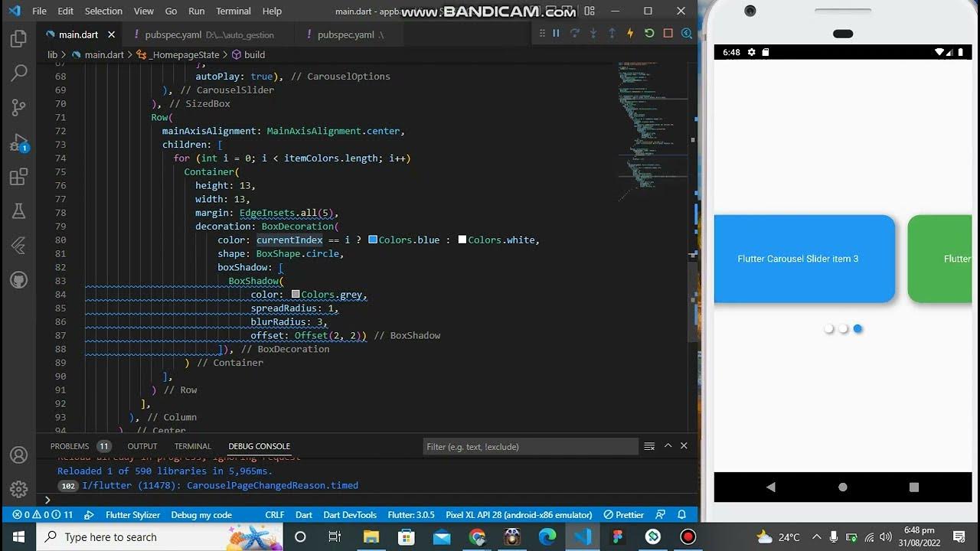Screen dimensions: 980x551
Task: Open the Manage gear in activity bar
Action: tap(18, 489)
